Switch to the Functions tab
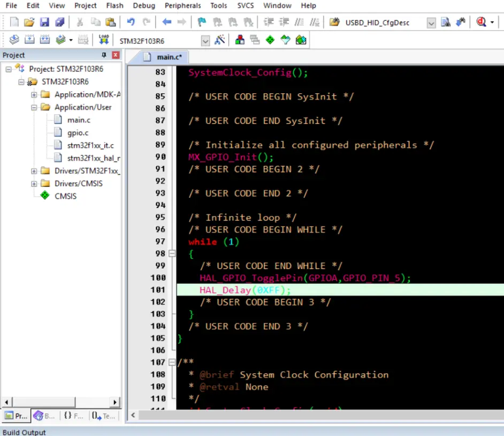Image resolution: width=504 pixels, height=436 pixels. pyautogui.click(x=74, y=416)
